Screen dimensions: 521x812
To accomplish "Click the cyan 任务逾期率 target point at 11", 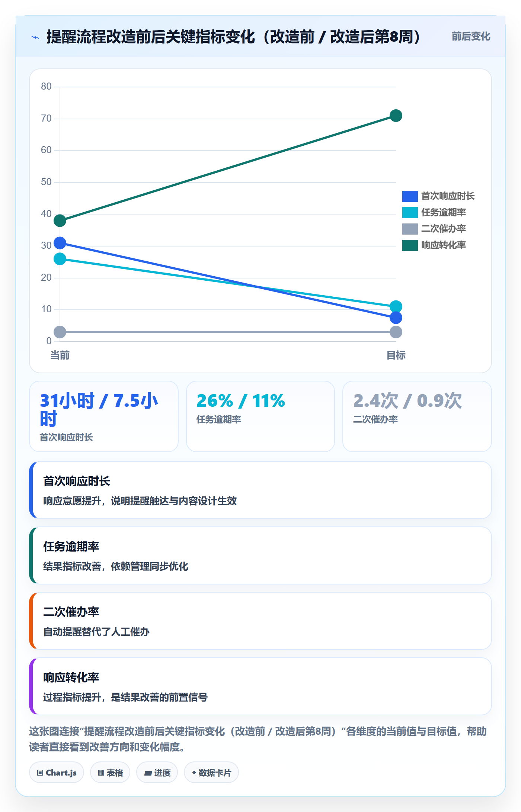I will (396, 306).
